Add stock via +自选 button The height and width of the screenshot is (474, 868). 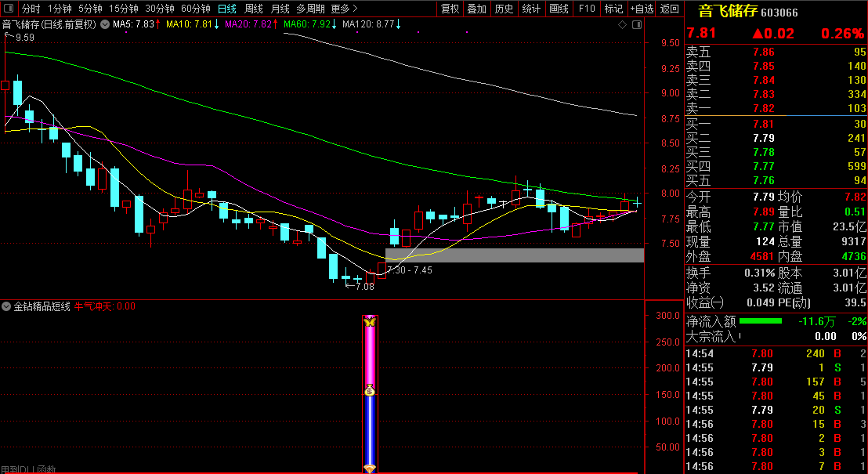(642, 9)
